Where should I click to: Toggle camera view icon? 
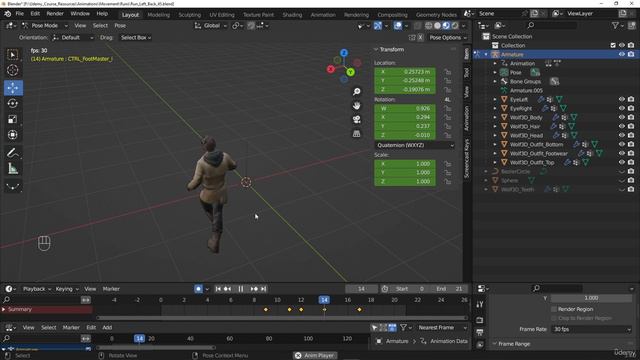coord(357,119)
